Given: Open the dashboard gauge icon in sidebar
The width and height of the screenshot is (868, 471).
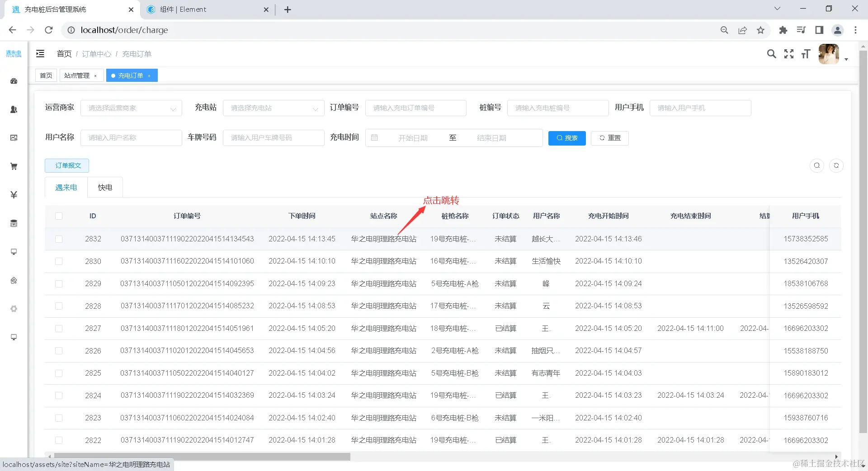Looking at the screenshot, I should tap(14, 81).
